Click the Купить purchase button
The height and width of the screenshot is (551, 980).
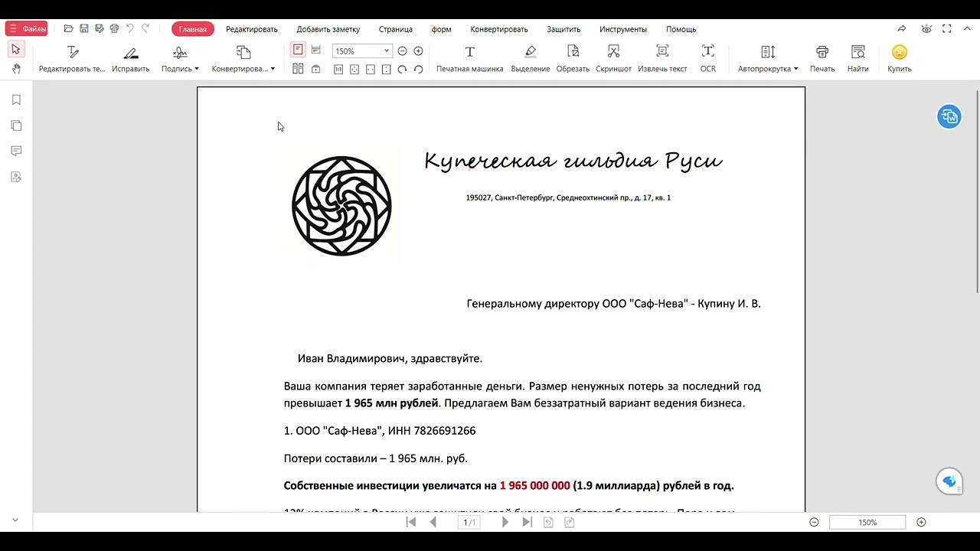click(900, 60)
